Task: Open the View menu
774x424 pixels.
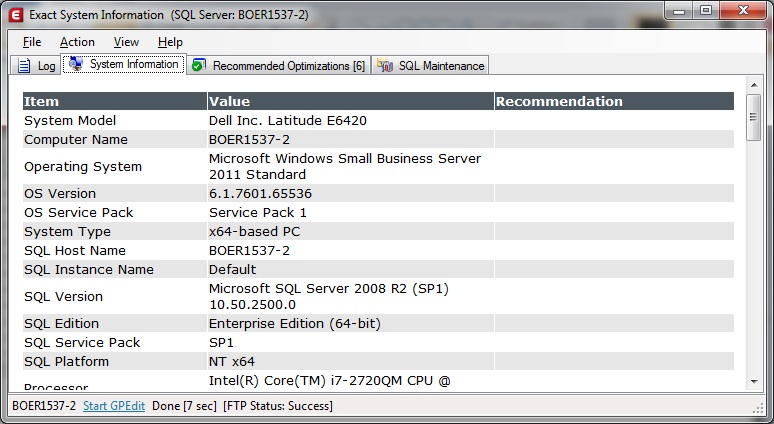Action: click(126, 42)
